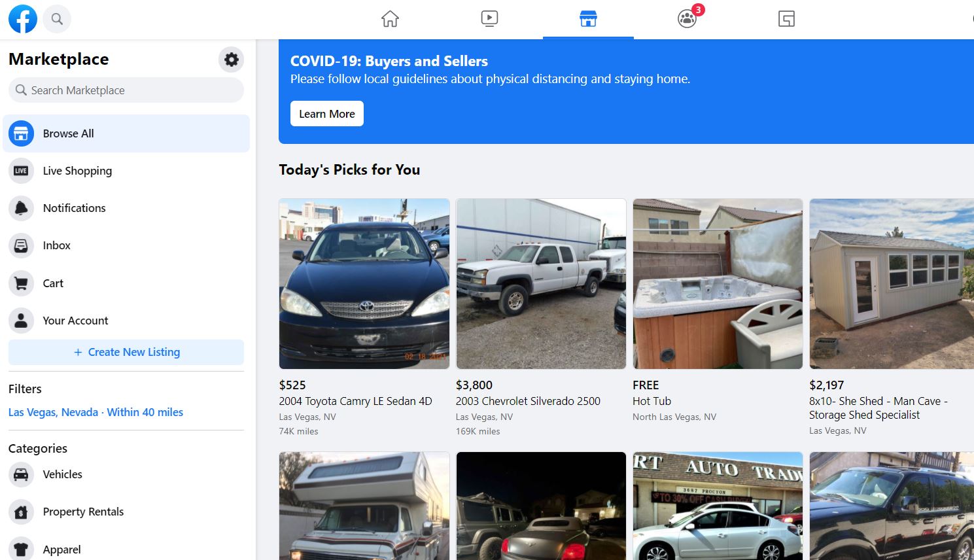Open Marketplace settings gear icon
This screenshot has height=560, width=974.
click(x=231, y=60)
